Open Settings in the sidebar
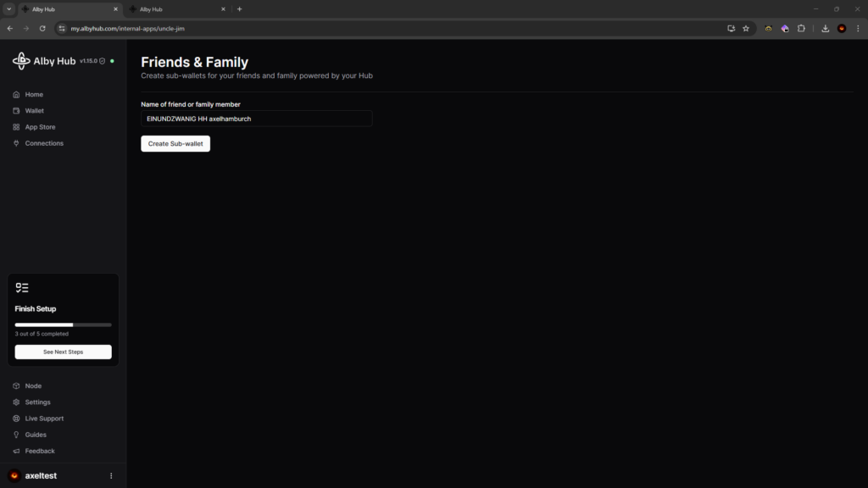The width and height of the screenshot is (868, 488). (37, 402)
